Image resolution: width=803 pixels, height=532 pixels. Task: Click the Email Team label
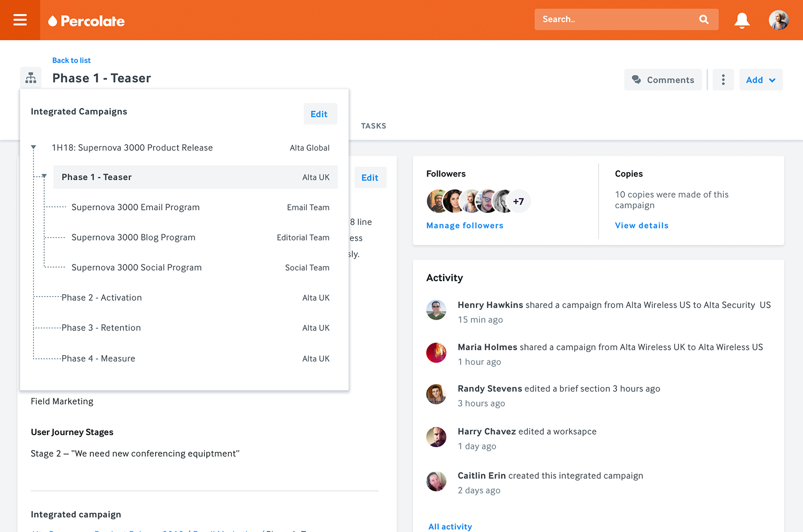pos(308,207)
